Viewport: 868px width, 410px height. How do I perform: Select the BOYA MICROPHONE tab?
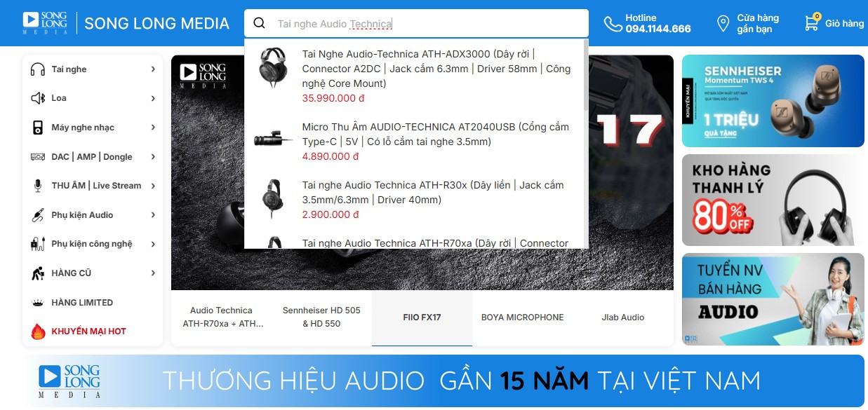coord(522,317)
